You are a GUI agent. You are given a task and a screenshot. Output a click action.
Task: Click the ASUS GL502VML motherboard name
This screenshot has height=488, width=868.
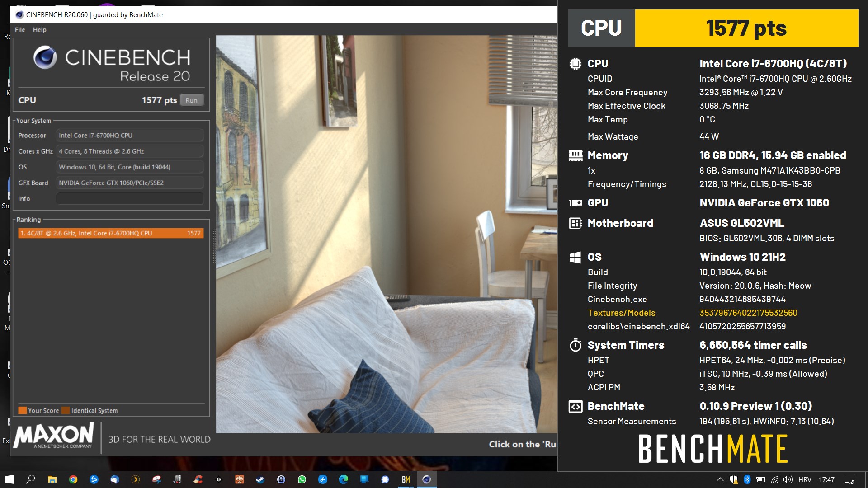click(742, 223)
